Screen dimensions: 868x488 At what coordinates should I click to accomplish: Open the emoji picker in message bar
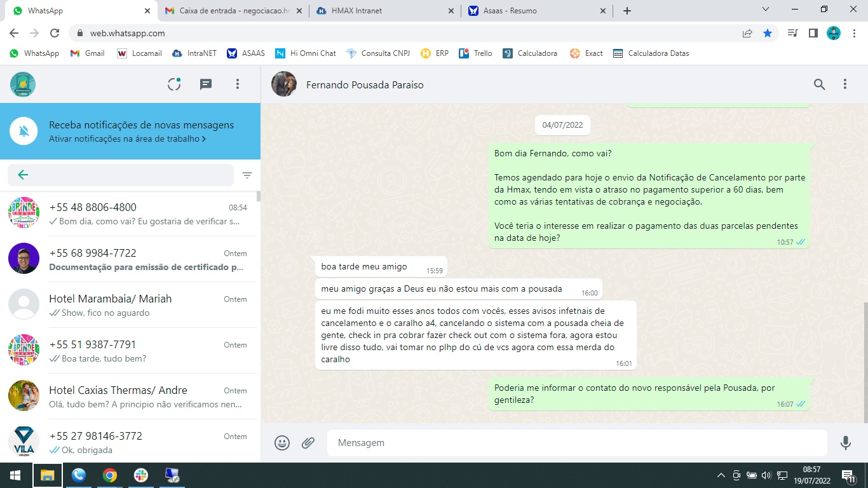pos(282,443)
